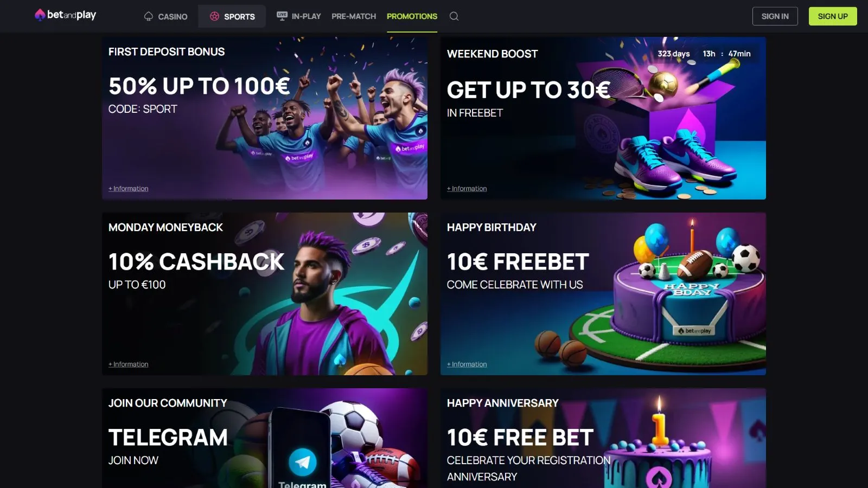Open Monday Moneyback information link
This screenshot has height=488, width=868.
[x=129, y=364]
